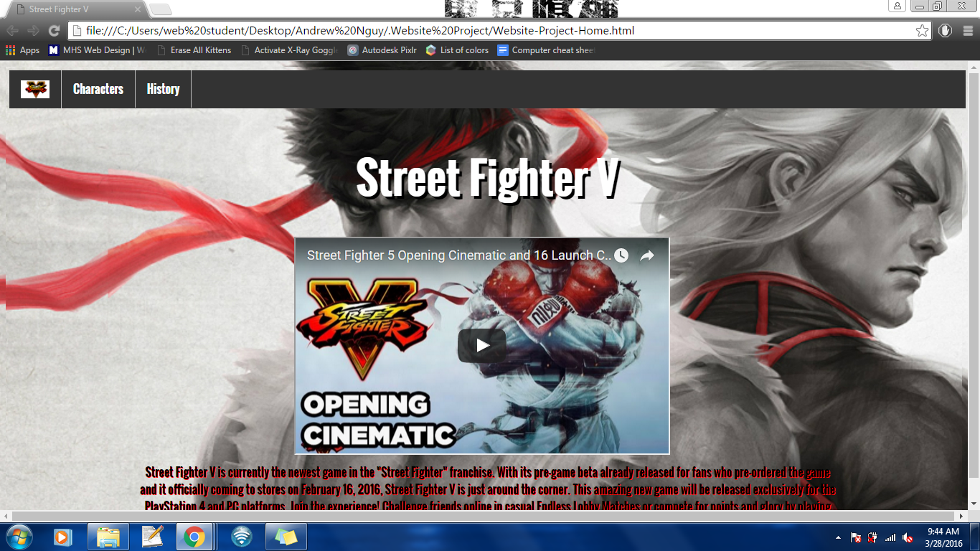Bookmark this page with the star icon
Screen dimensions: 980x551
tap(922, 31)
